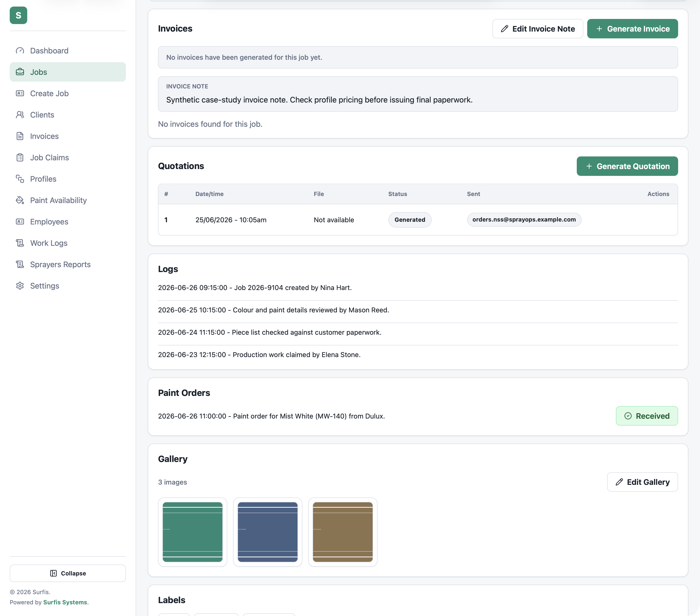Click the Sent column header
The height and width of the screenshot is (616, 700).
[474, 194]
